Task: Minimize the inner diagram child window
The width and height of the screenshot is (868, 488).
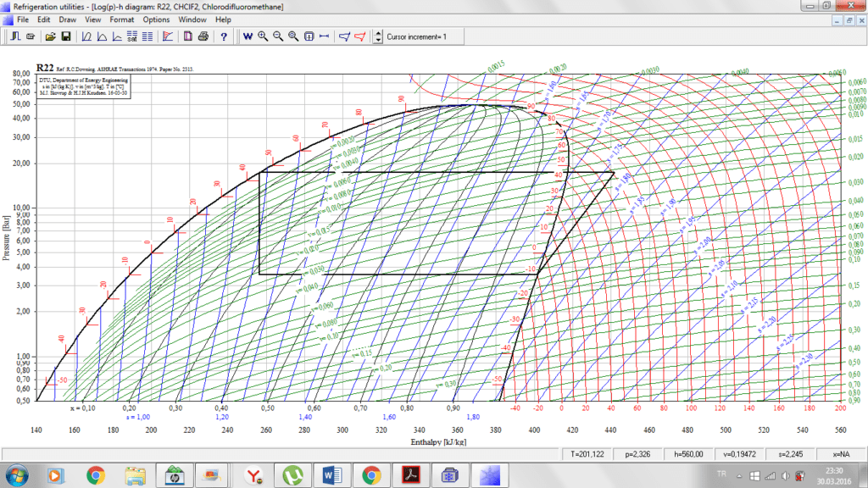Action: pos(837,20)
